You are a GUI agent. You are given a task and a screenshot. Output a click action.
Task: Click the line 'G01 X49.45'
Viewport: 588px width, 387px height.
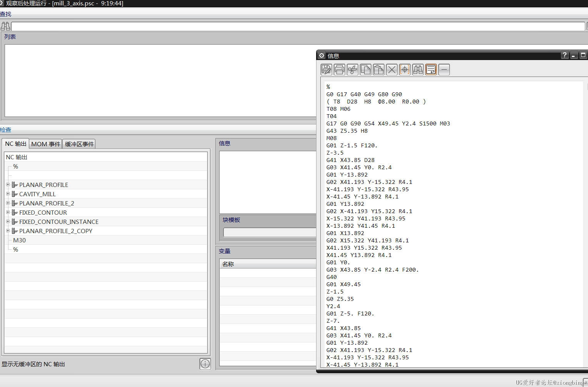click(x=343, y=284)
